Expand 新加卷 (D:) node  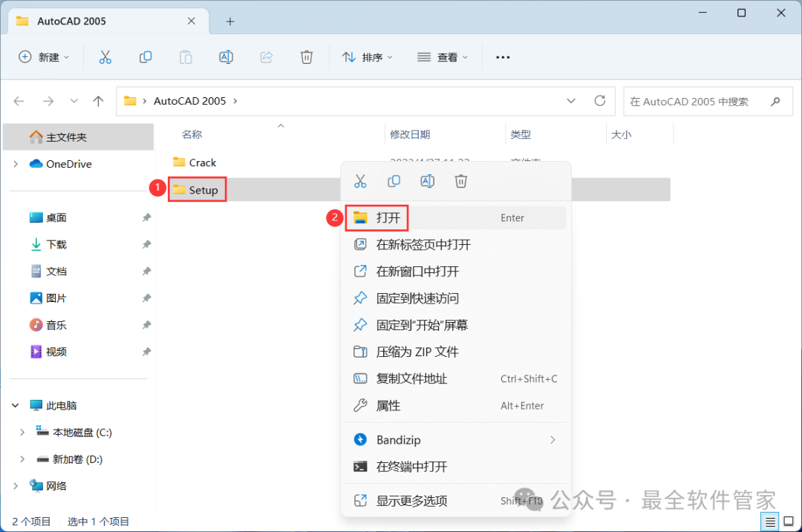[x=22, y=459]
